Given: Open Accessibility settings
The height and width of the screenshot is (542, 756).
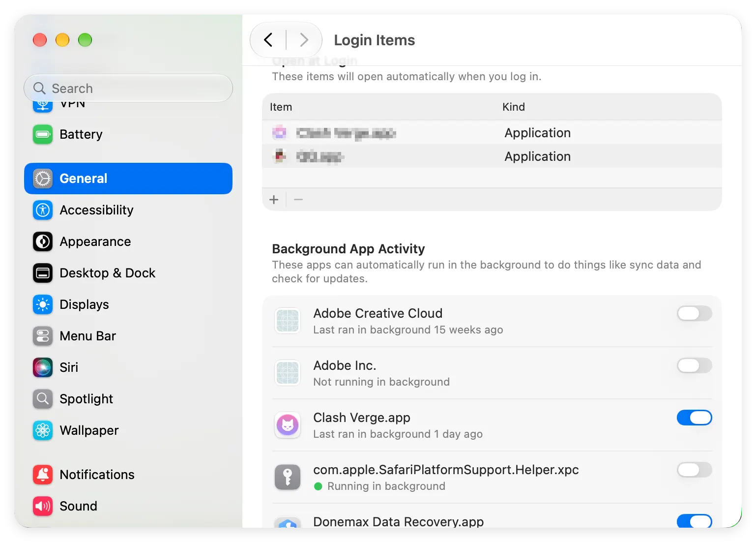Looking at the screenshot, I should point(128,210).
